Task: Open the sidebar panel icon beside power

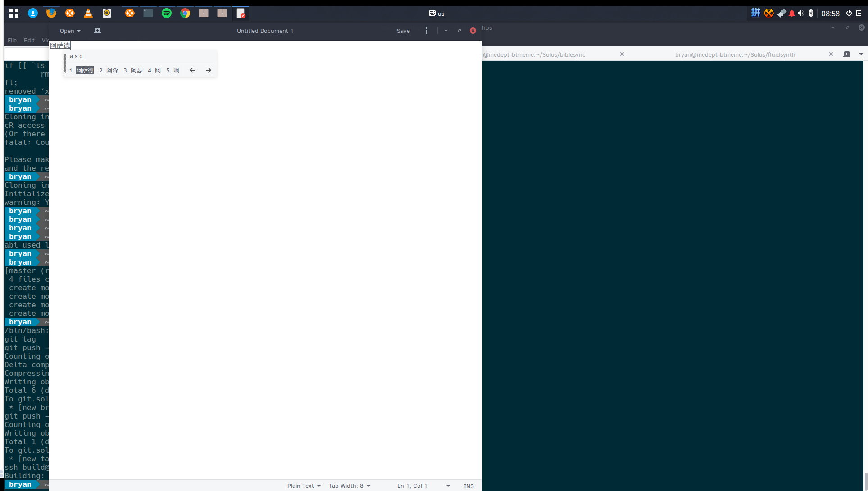Action: [x=859, y=13]
